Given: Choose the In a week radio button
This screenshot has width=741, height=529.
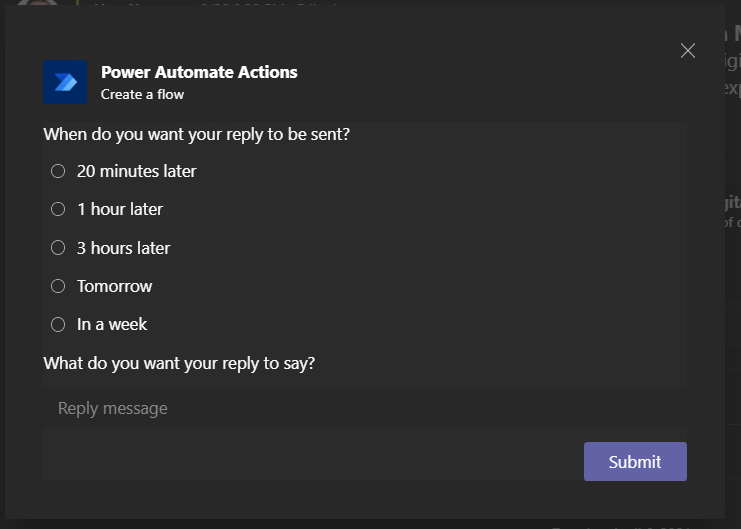Looking at the screenshot, I should pos(58,324).
